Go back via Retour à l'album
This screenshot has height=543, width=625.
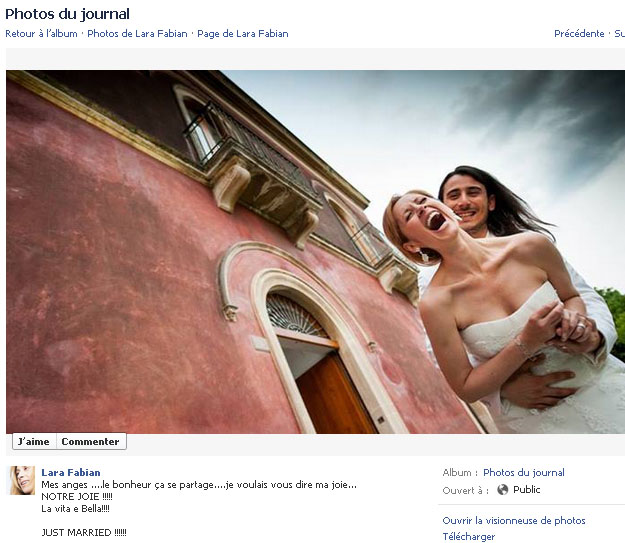(41, 34)
